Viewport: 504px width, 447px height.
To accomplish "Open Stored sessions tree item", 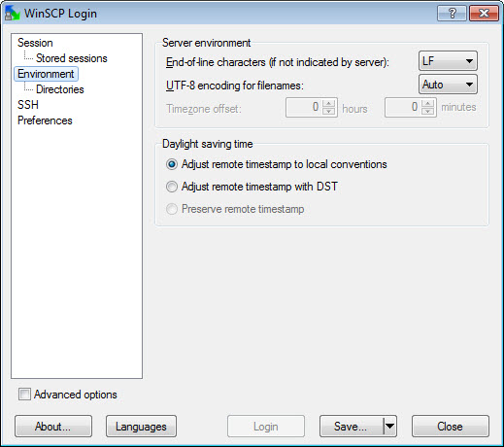I will (x=72, y=58).
